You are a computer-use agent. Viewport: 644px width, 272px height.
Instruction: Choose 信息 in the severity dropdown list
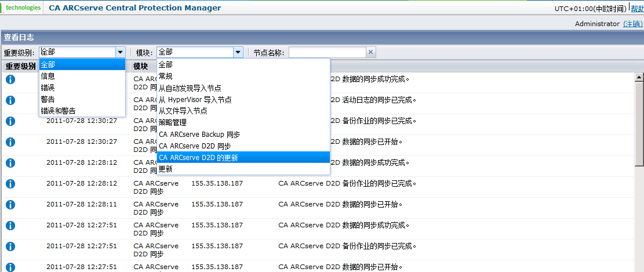[x=48, y=76]
